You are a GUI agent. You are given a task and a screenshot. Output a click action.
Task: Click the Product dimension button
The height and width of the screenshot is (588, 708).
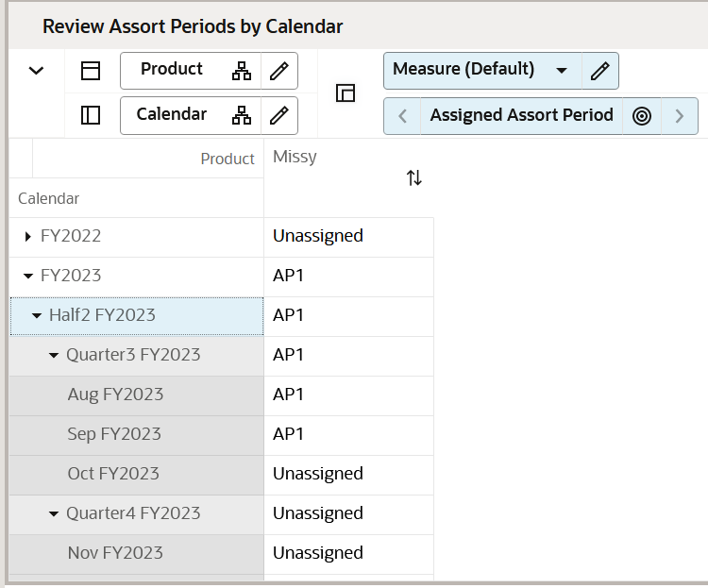[x=172, y=70]
